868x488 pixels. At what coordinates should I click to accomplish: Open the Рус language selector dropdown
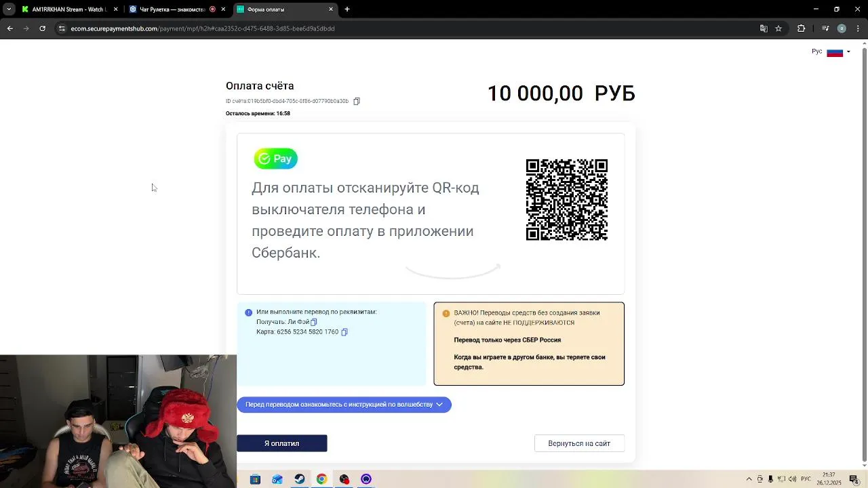coord(831,52)
